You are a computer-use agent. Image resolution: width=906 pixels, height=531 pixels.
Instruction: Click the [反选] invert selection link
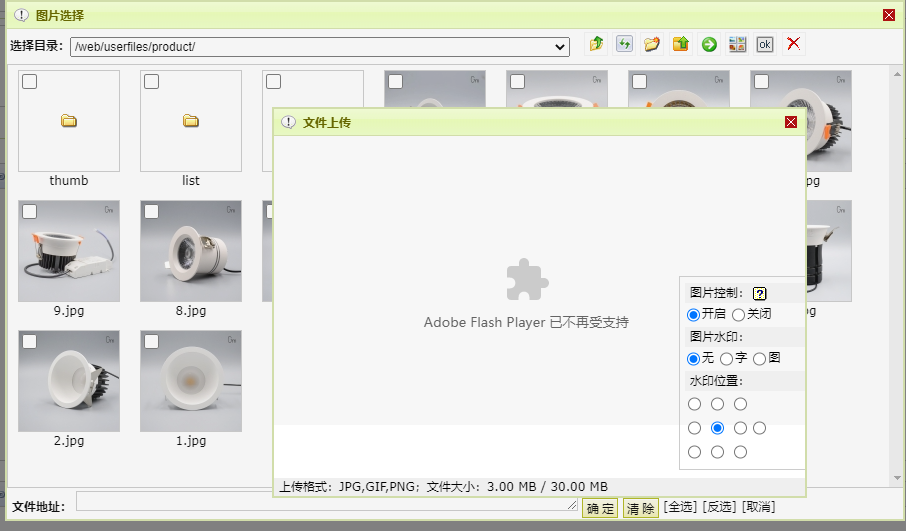click(720, 508)
